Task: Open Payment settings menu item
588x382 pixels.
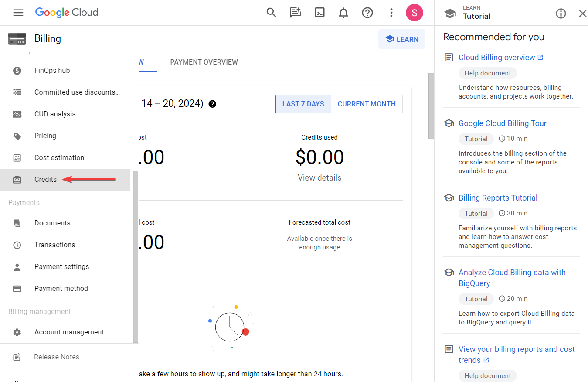Action: click(65, 266)
